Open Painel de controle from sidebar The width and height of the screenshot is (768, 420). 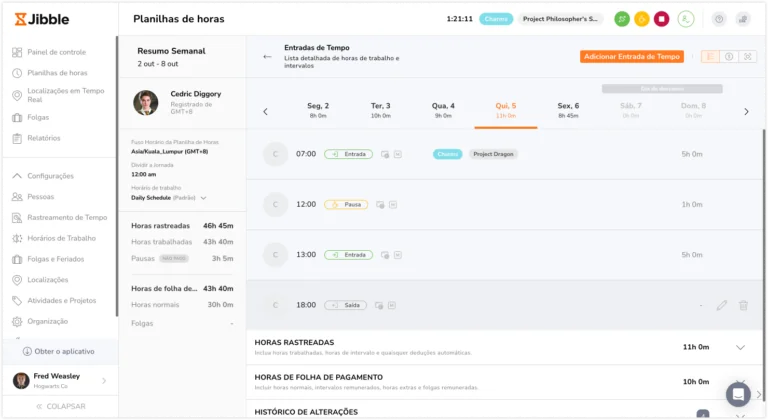pos(49,52)
